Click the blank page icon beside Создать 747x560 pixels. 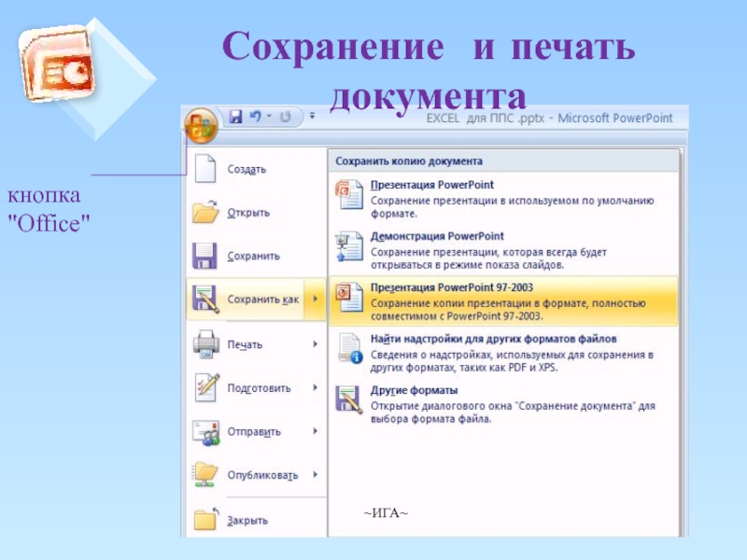coord(205,169)
